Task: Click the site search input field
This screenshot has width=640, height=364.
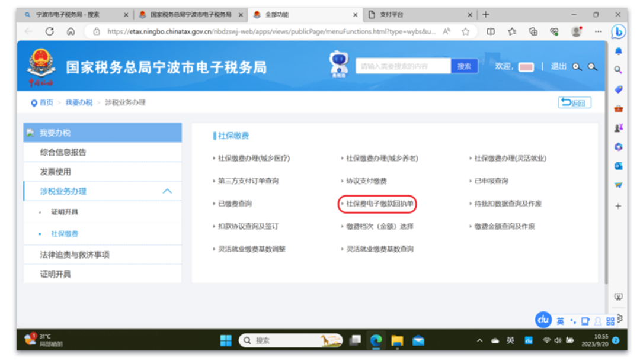Action: (403, 66)
